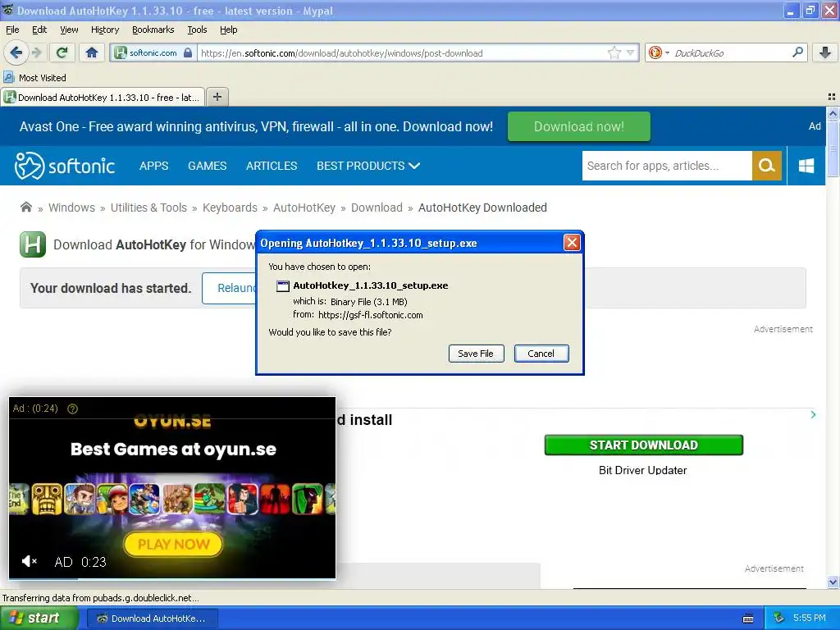Click the 5:55 PM system clock
Screen dimensions: 840x630
[809, 618]
